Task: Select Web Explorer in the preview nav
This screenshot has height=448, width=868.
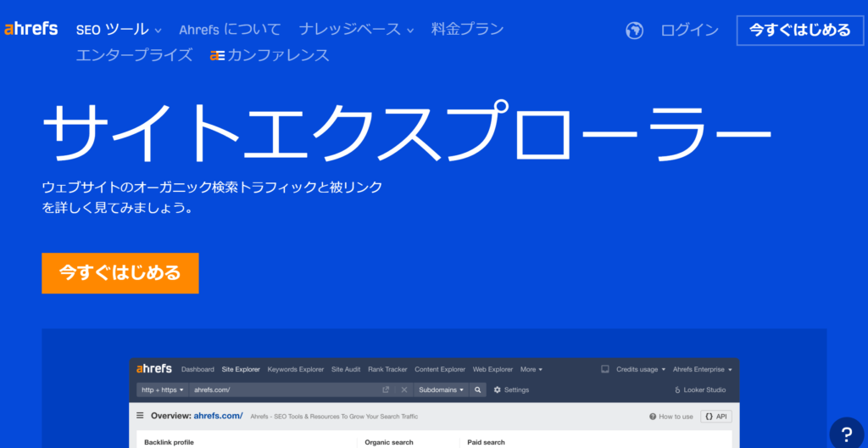Action: pos(492,369)
